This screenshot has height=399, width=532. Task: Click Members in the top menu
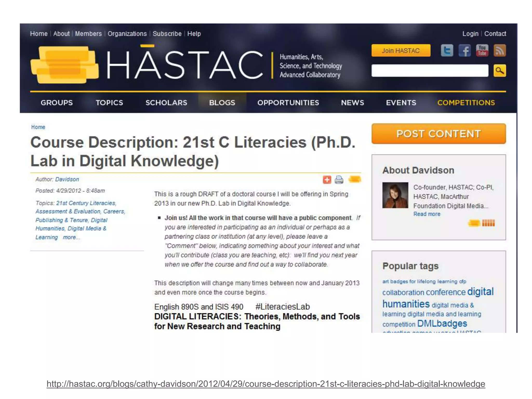88,34
